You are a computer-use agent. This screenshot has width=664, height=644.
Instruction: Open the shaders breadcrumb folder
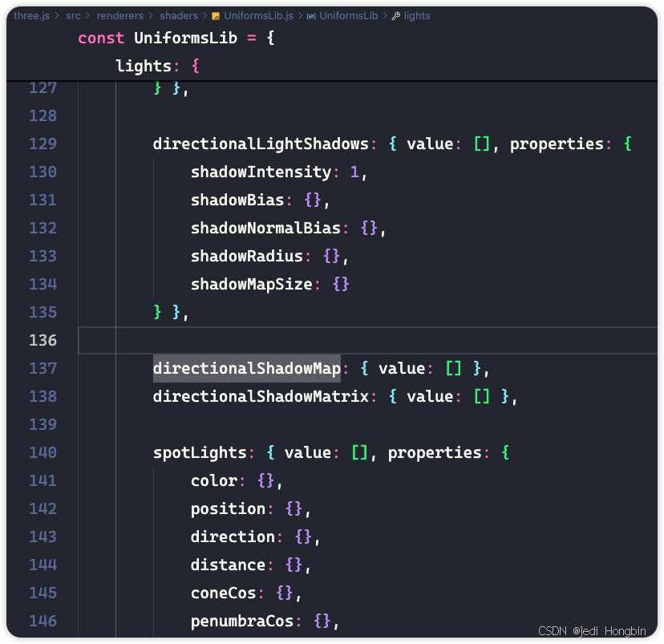179,16
